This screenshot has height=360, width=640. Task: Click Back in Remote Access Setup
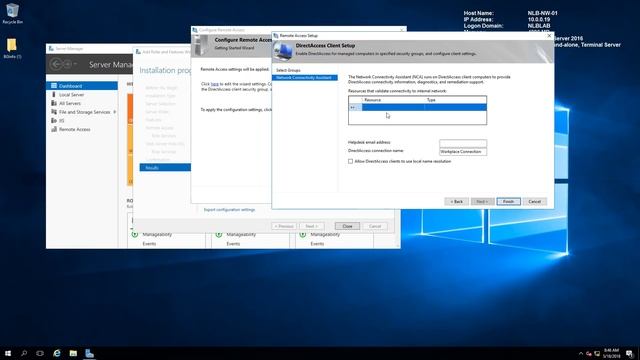[456, 202]
